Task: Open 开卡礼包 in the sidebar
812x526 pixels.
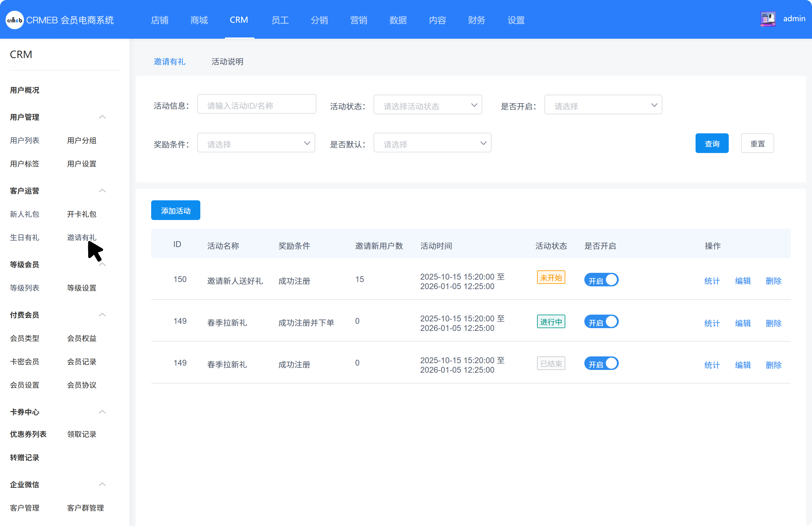Action: 81,214
